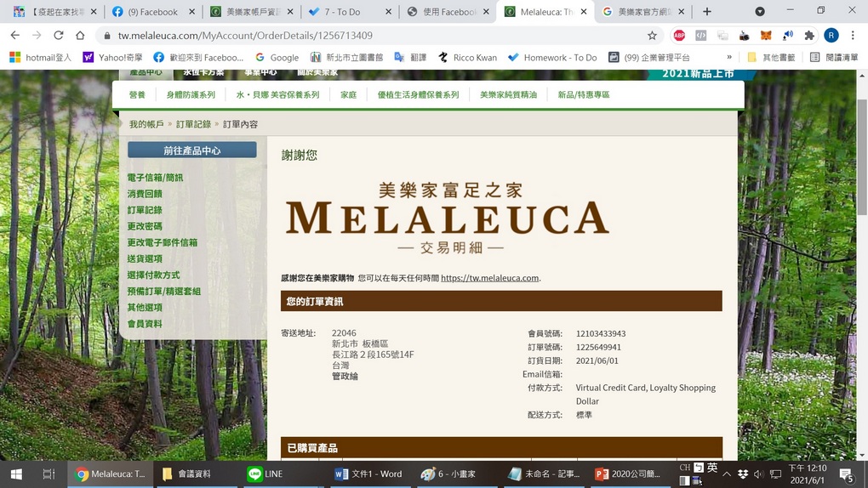Open the 其他書籤 bookmarks folder

coord(771,58)
